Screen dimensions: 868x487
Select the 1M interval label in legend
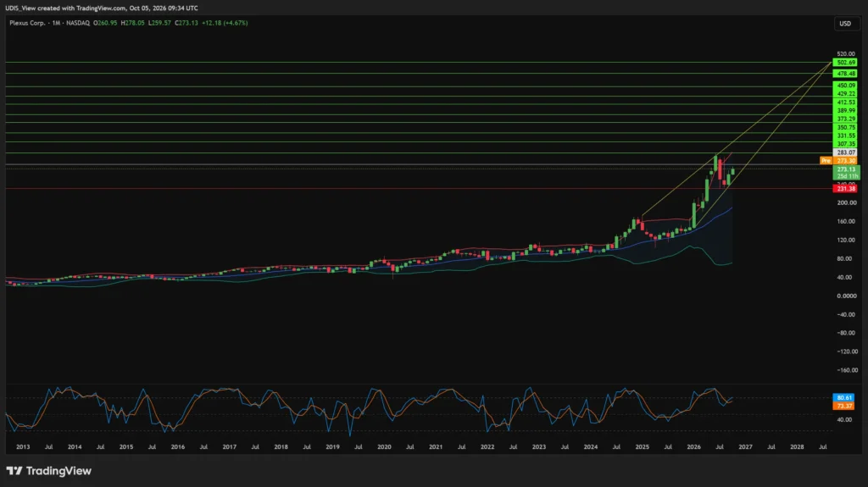(56, 23)
